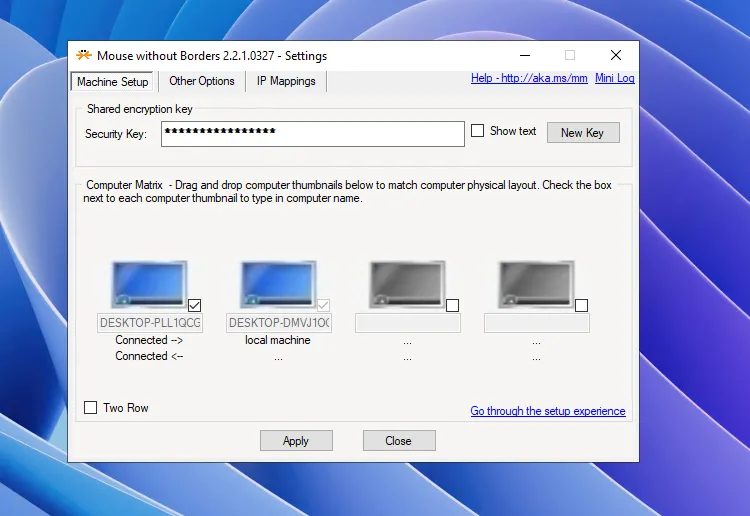Check the box beside third computer thumbnail

[x=453, y=305]
